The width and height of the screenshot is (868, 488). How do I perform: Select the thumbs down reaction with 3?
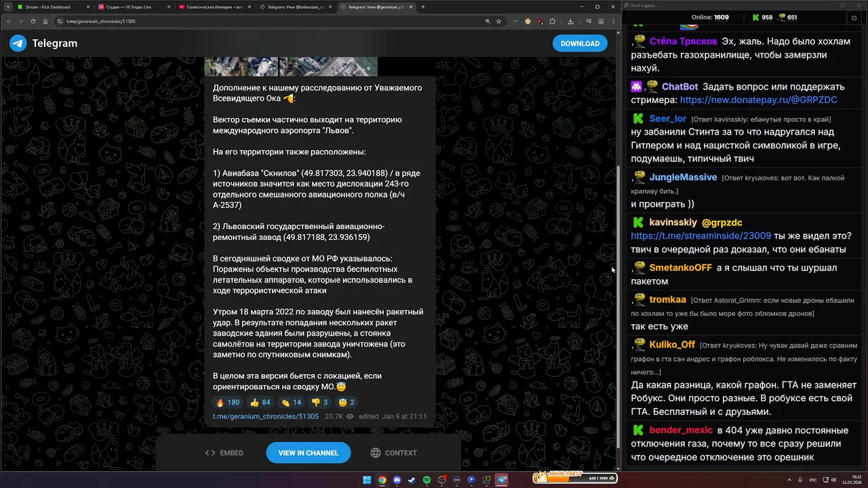coord(319,402)
